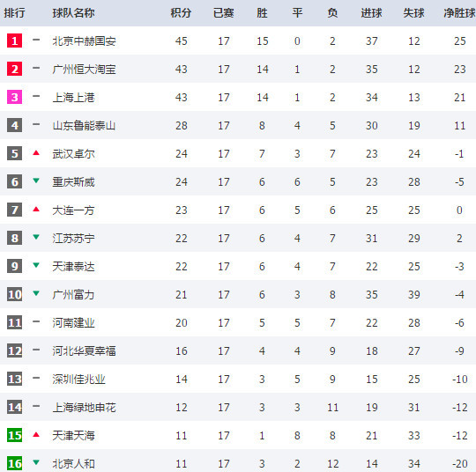Open the 广州恒大淘宝 team link
Screen dimensions: 476x472
point(84,70)
